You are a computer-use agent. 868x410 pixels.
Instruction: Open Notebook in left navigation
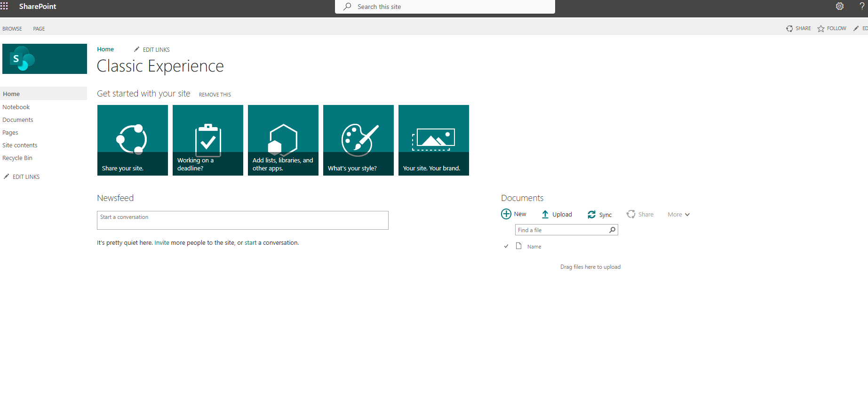[16, 107]
